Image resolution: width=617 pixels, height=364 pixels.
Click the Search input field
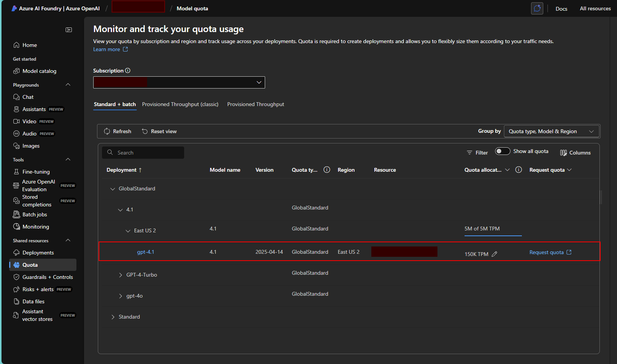(143, 153)
